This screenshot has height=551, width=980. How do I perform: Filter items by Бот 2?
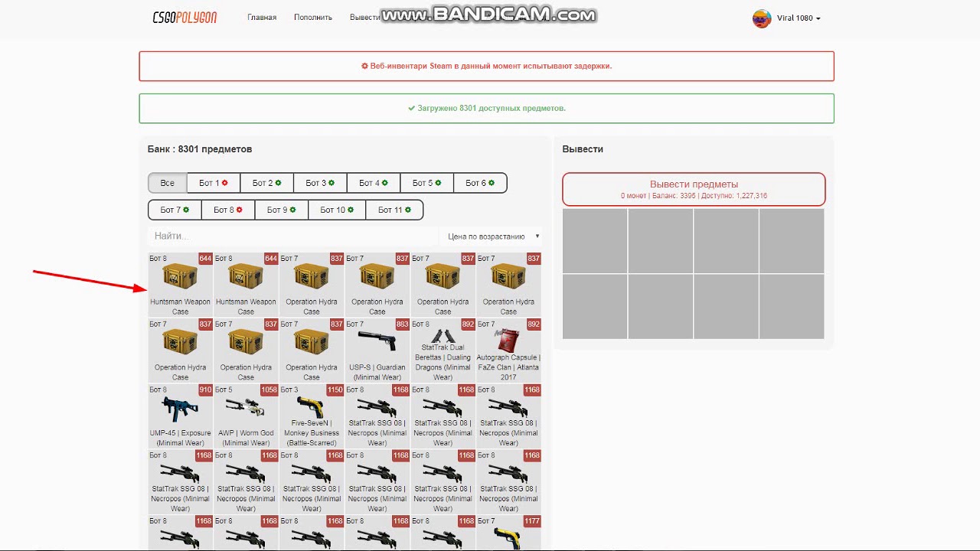(267, 183)
